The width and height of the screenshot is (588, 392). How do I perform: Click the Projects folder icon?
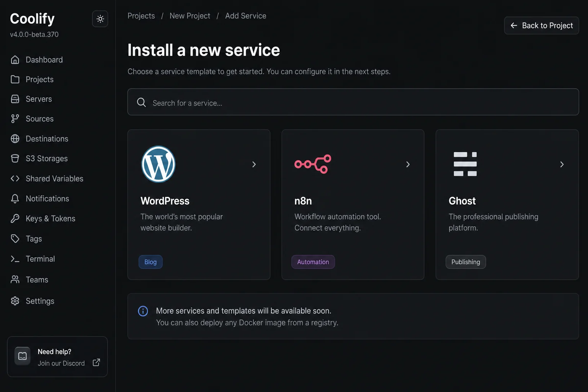click(x=15, y=79)
